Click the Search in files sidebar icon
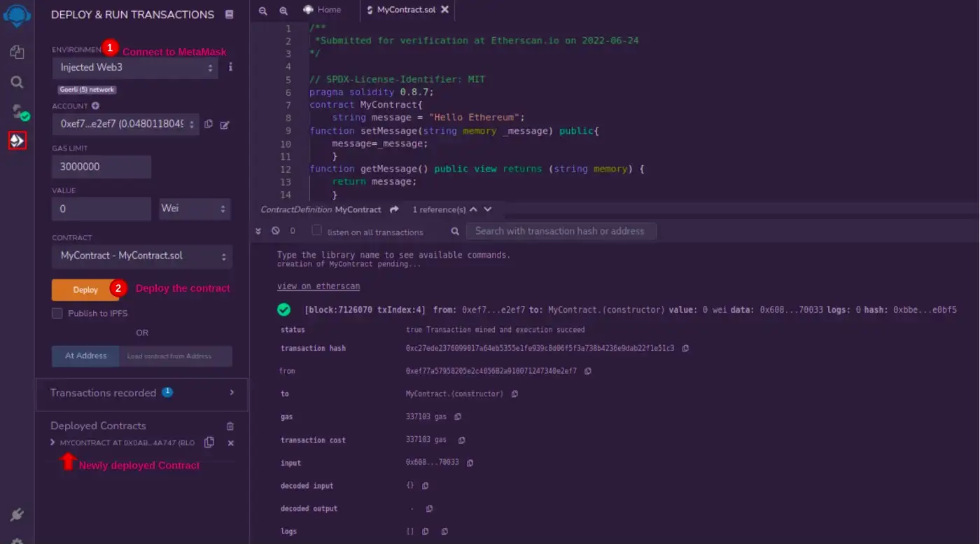This screenshot has height=544, width=980. point(17,83)
